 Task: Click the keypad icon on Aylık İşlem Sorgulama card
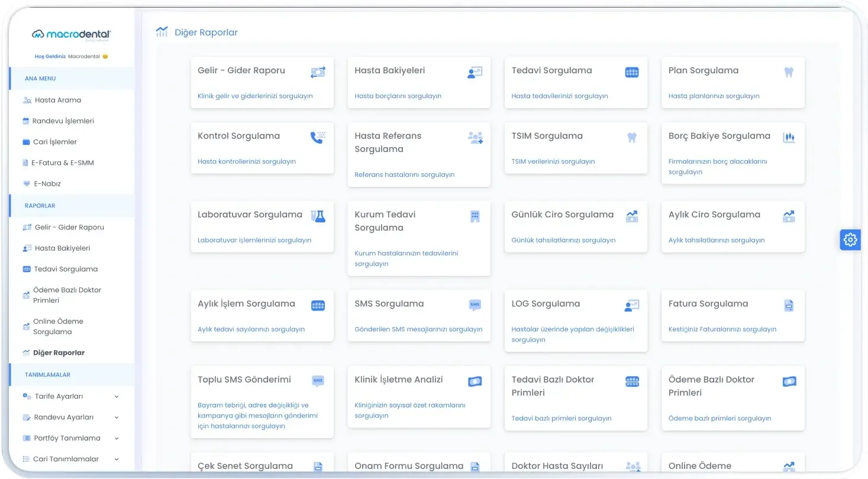coord(318,306)
